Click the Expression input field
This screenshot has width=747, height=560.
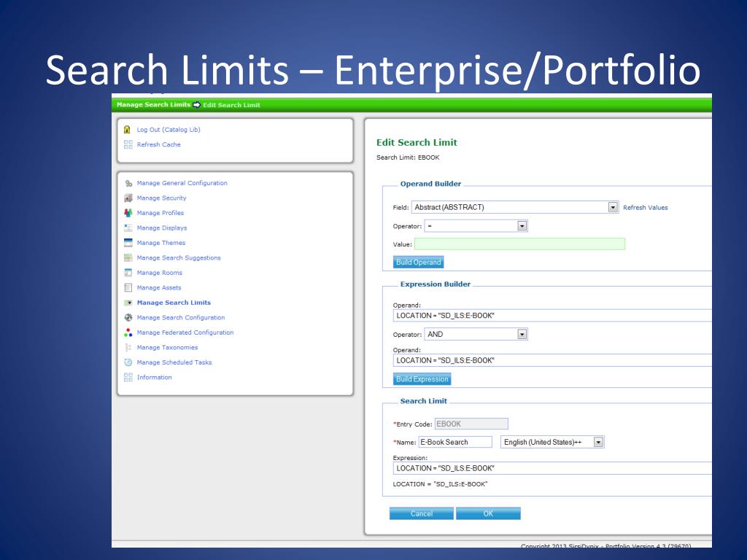552,468
